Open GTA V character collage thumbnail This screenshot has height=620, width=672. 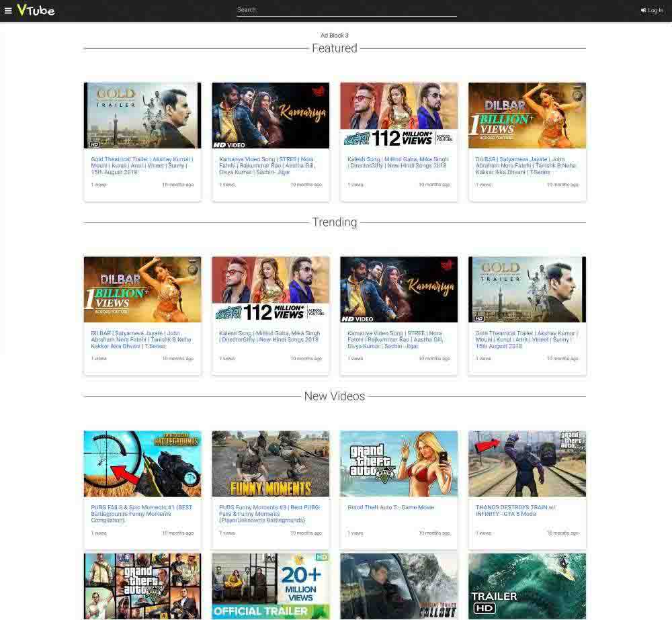coord(142,586)
